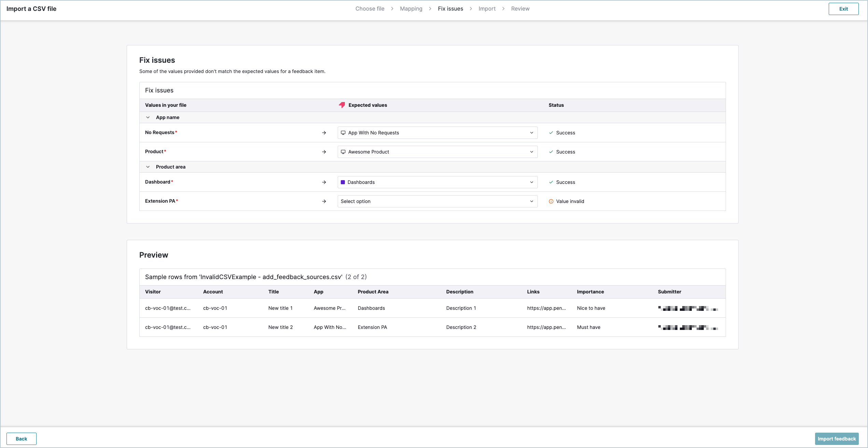Click 'Awesome Pr...' app cell
The width and height of the screenshot is (868, 448).
pyautogui.click(x=330, y=308)
